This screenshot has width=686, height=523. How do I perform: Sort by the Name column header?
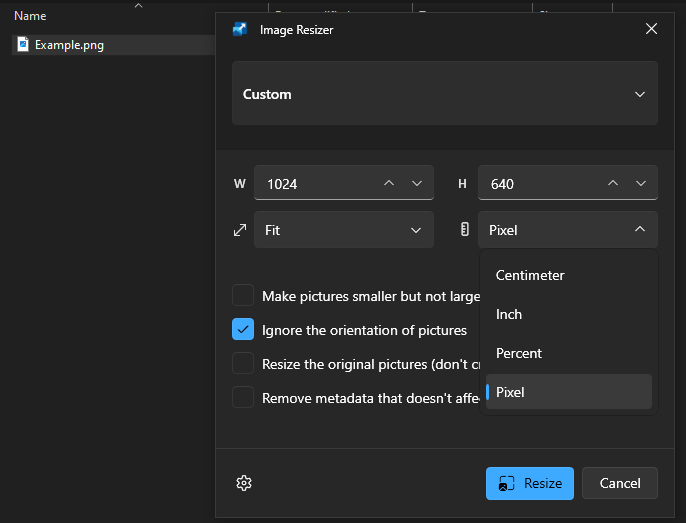(30, 16)
